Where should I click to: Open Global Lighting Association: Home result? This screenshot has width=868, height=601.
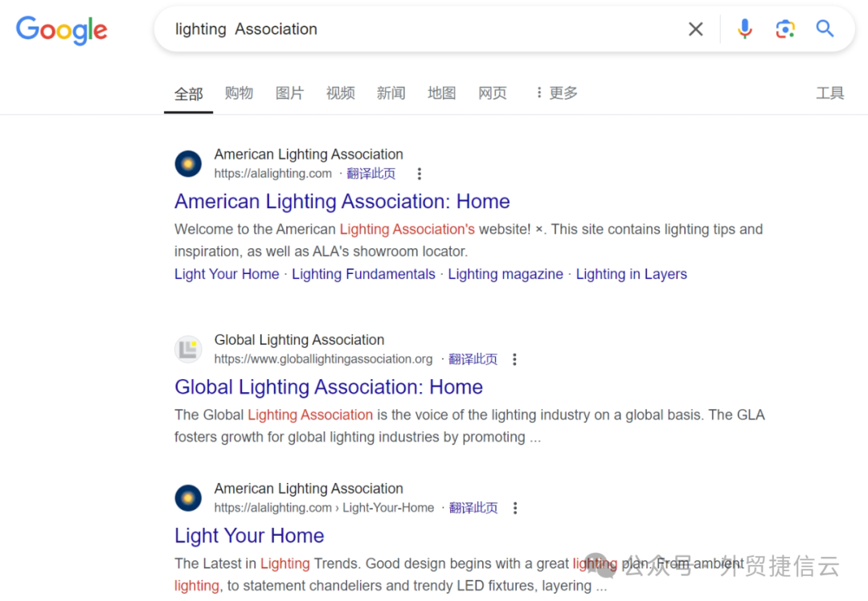pos(329,386)
